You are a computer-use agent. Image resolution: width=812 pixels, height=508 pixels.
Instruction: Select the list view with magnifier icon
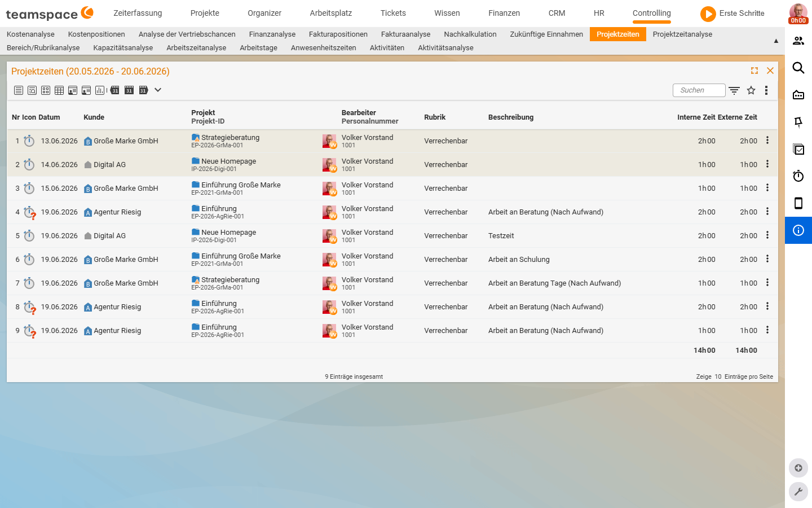point(32,90)
